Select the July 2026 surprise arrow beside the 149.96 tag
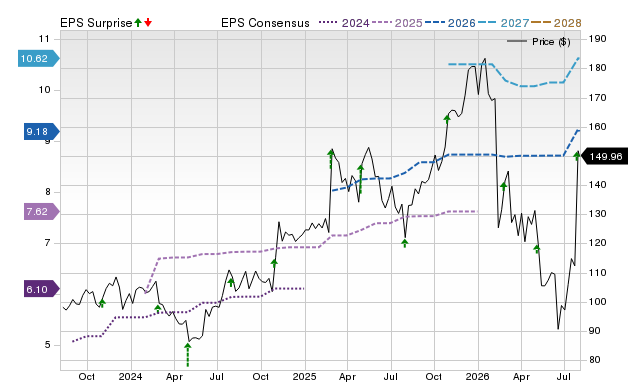Image resolution: width=640 pixels, height=382 pixels. point(576,155)
